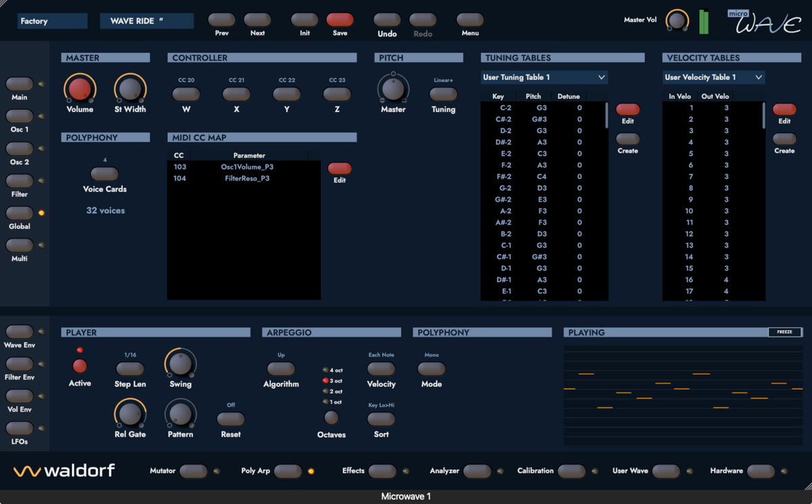Image resolution: width=812 pixels, height=504 pixels.
Task: Open the Vol Env panel
Action: pyautogui.click(x=20, y=396)
